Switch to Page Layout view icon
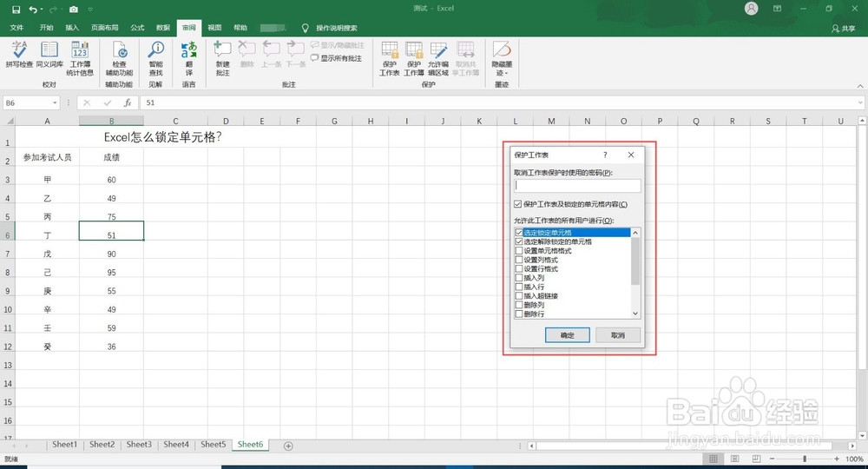This screenshot has width=868, height=469. (734, 459)
